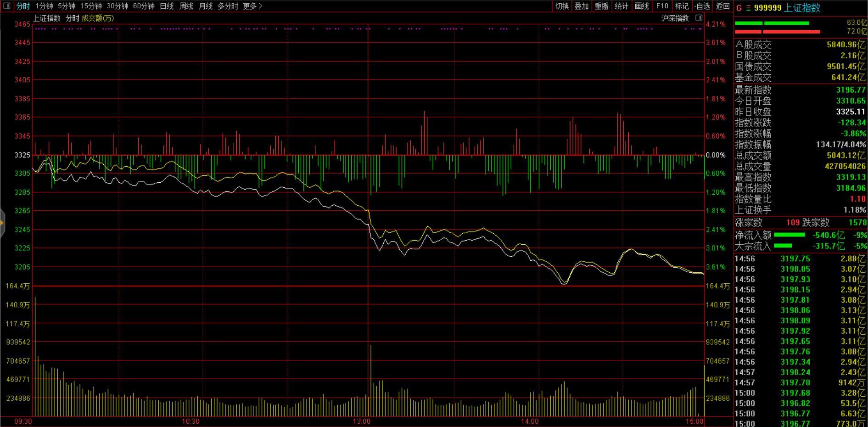Click the red G icon in header
The image size is (868, 427).
(x=739, y=8)
